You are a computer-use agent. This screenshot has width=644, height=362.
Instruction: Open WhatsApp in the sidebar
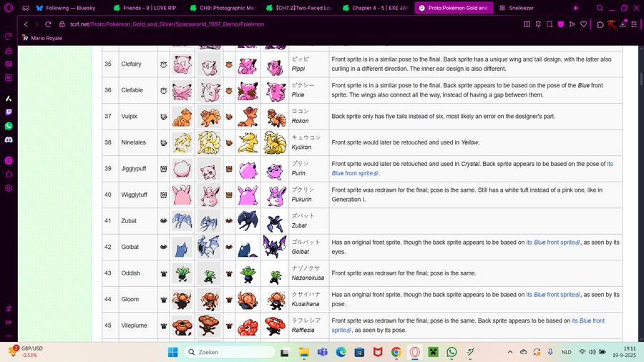(9, 126)
